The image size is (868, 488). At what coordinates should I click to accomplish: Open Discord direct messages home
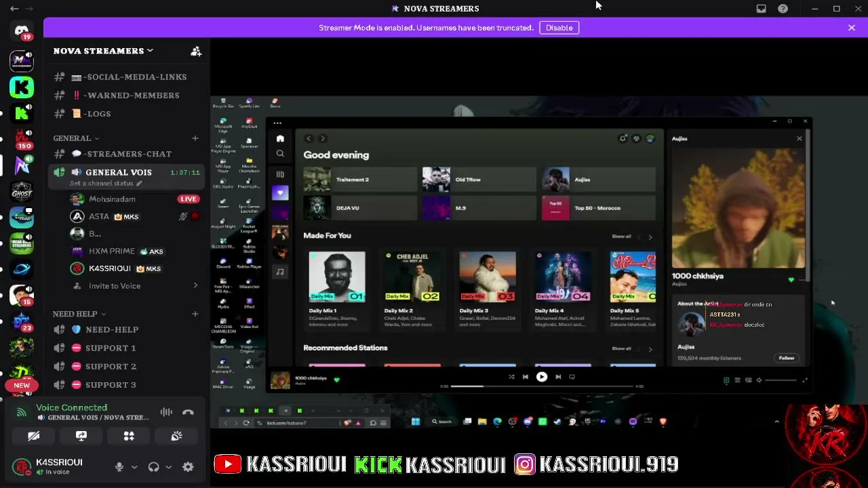(22, 31)
